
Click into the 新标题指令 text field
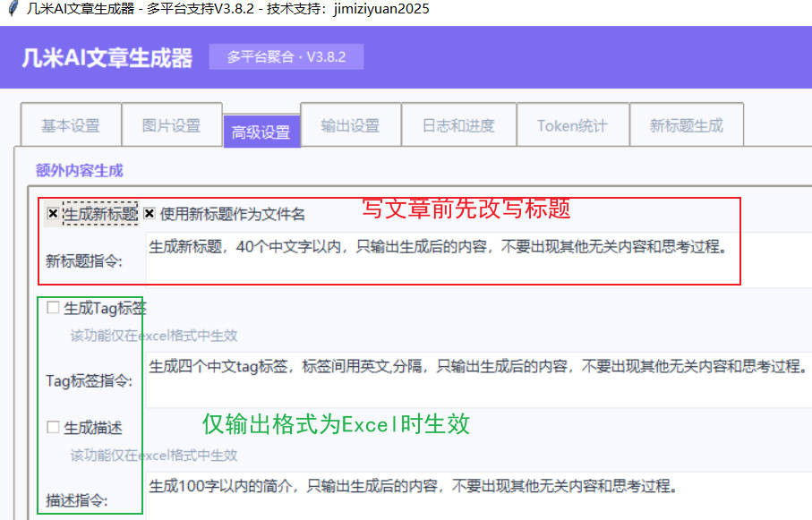[x=479, y=258]
